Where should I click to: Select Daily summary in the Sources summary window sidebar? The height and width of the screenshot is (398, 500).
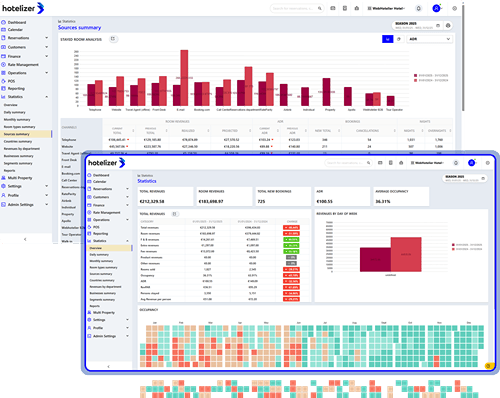[14, 112]
